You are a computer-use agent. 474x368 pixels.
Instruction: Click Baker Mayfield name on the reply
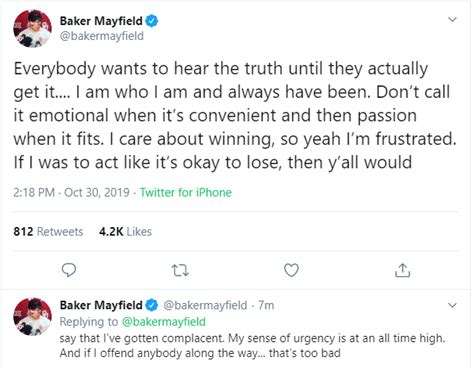(x=101, y=305)
